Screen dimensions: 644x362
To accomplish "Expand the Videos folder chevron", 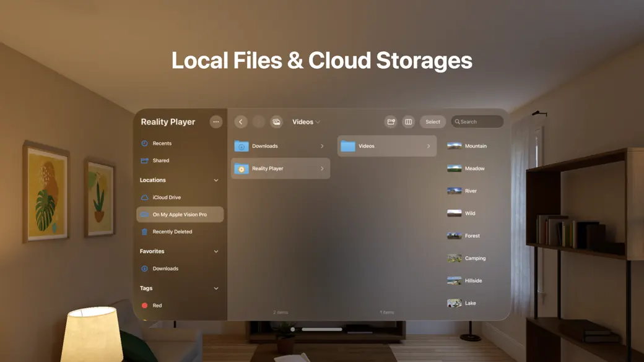I will 429,146.
